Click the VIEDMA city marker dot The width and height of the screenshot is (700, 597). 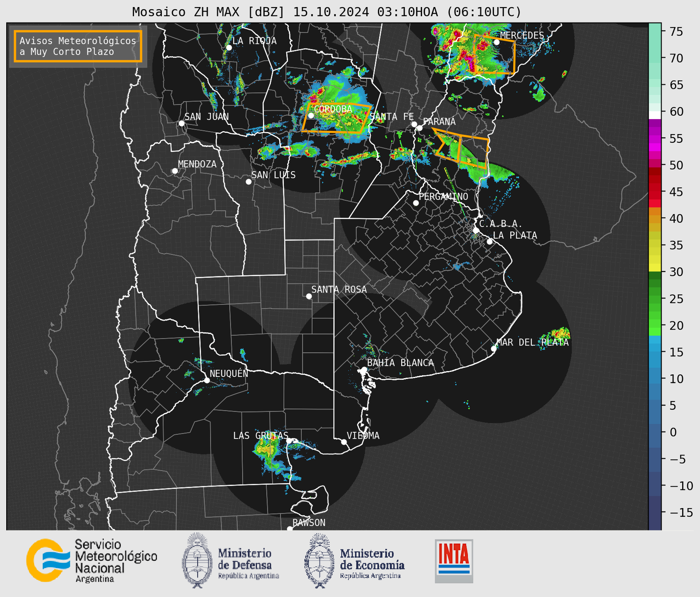point(344,442)
